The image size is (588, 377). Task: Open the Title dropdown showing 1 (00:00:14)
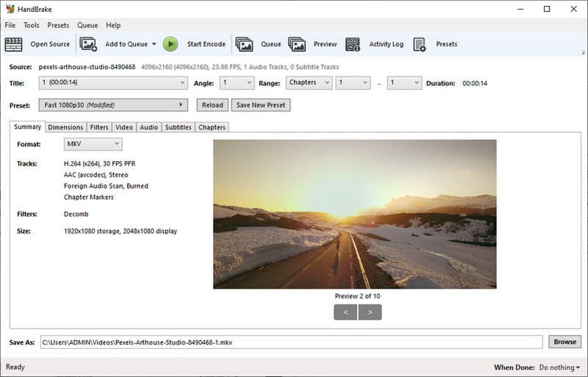pyautogui.click(x=114, y=83)
